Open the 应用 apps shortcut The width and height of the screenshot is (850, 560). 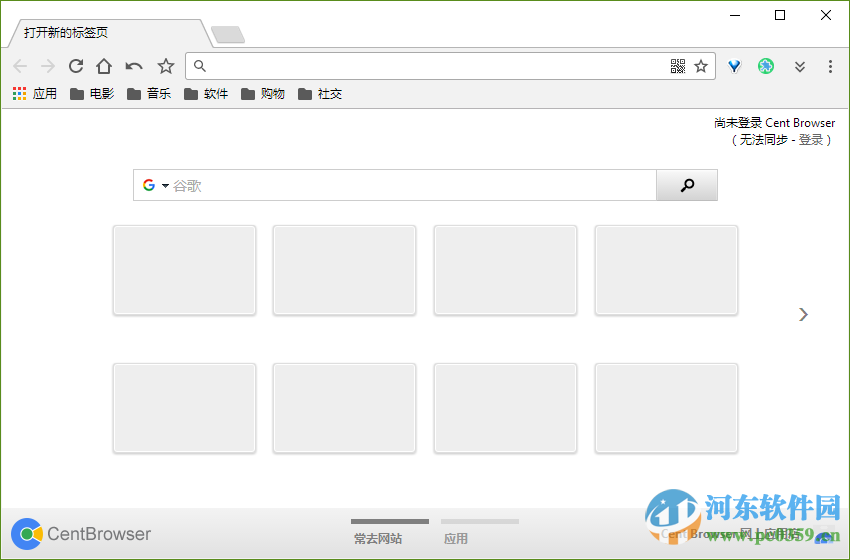[35, 94]
